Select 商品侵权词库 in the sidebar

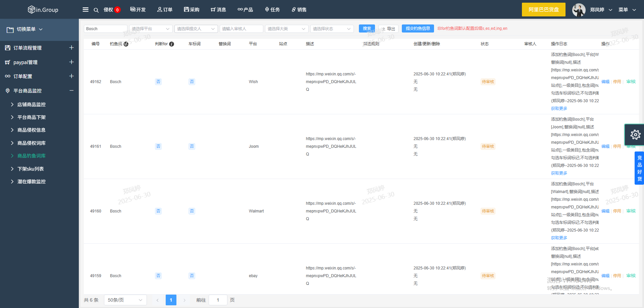click(x=31, y=143)
